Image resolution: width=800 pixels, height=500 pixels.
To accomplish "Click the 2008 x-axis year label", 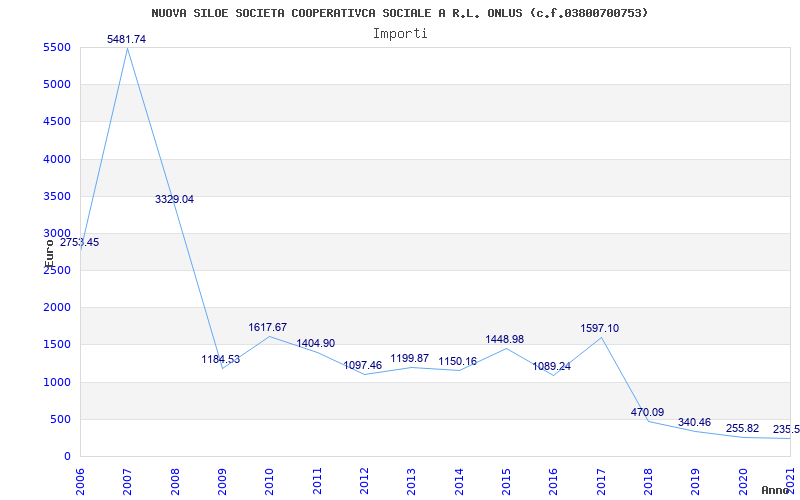I will [x=175, y=480].
